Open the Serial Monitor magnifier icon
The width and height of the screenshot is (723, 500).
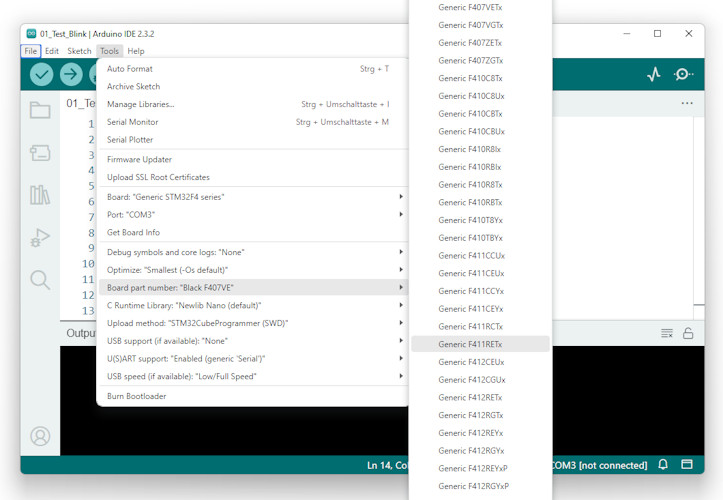(683, 74)
